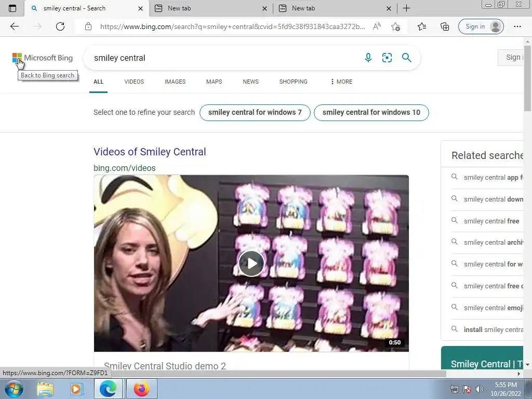Click the horizontal page scrollbar
The height and width of the screenshot is (399, 532).
click(224, 374)
